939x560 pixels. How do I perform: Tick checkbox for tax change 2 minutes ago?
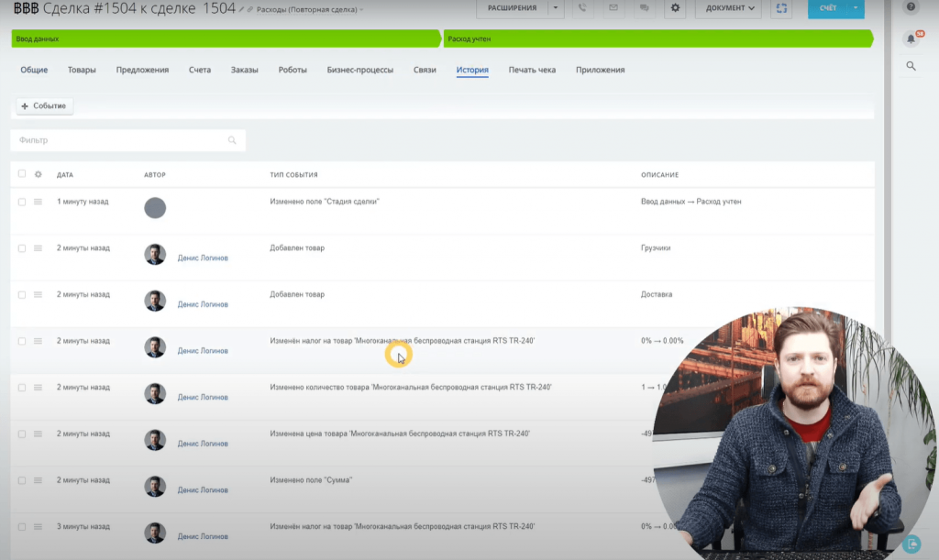(x=22, y=341)
